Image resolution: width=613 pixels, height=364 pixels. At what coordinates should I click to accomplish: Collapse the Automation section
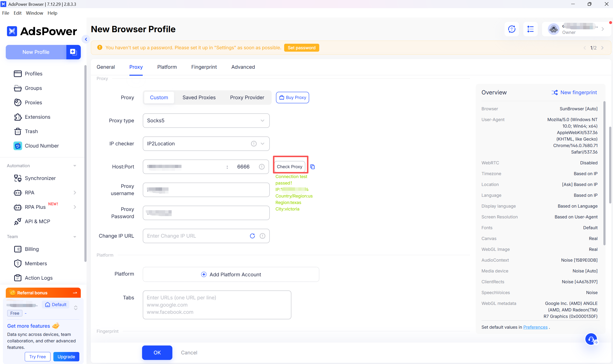point(75,166)
